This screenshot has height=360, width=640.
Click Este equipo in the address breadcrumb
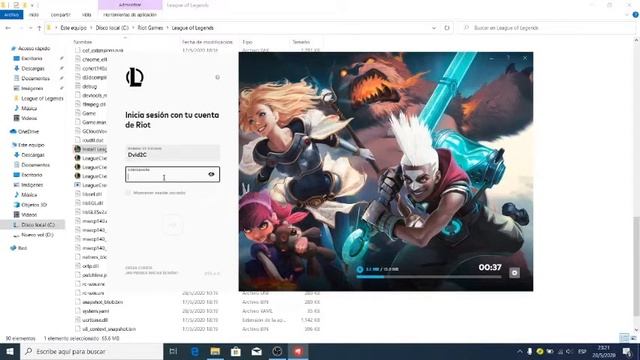click(73, 28)
